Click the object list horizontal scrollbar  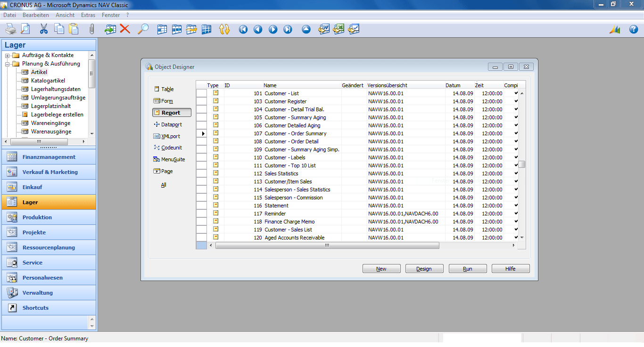pos(327,246)
